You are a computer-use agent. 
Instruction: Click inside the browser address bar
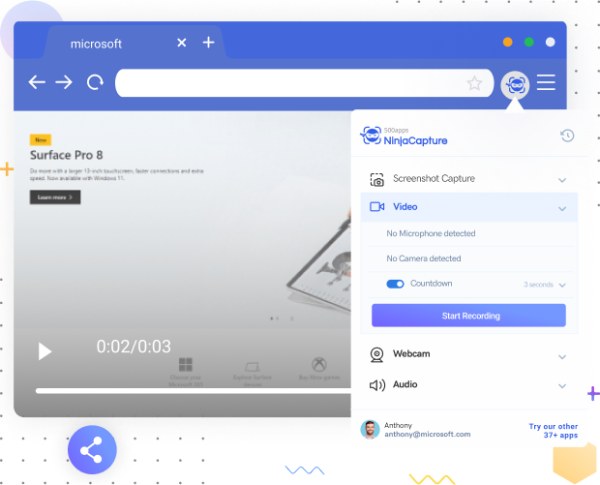coord(304,83)
